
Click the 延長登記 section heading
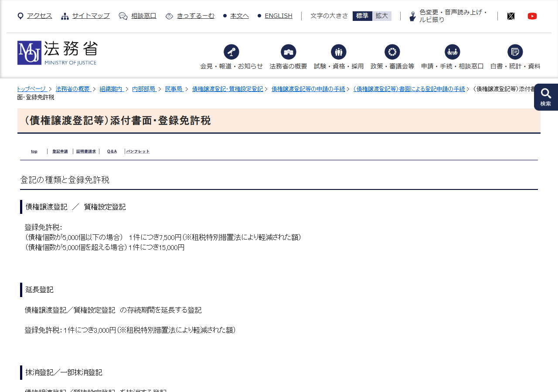[40, 290]
